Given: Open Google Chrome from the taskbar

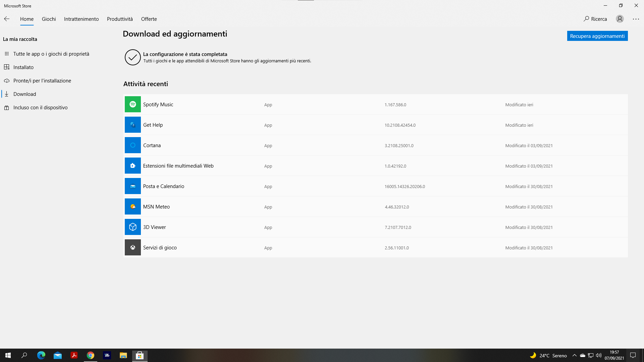Looking at the screenshot, I should [91, 355].
